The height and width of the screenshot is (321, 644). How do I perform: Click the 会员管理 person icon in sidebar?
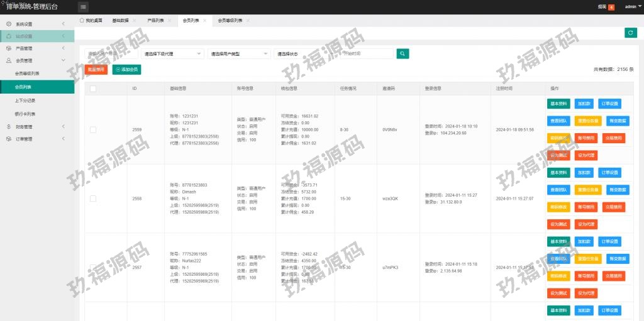(x=8, y=61)
